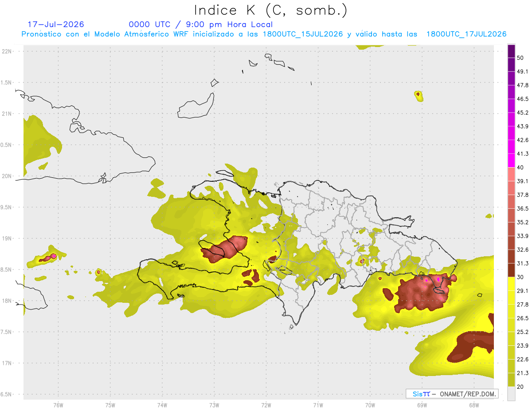Click the 22N latitude label
The width and height of the screenshot is (532, 411).
pyautogui.click(x=8, y=51)
